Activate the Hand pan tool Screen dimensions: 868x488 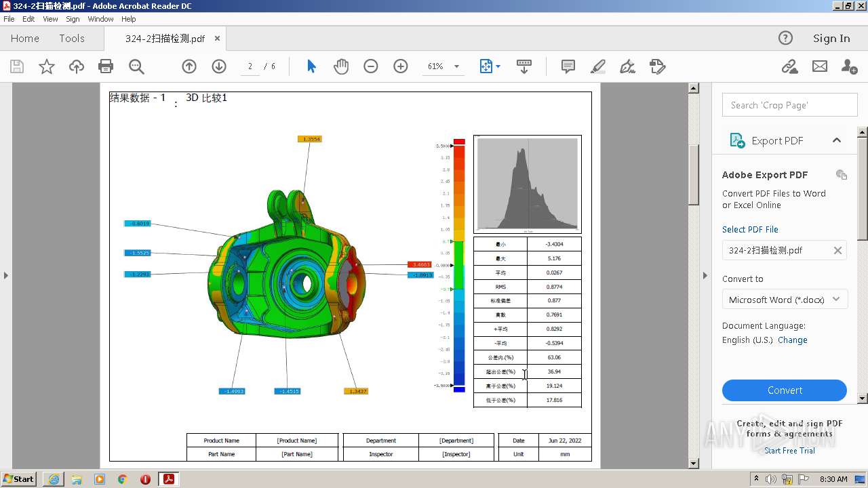341,66
